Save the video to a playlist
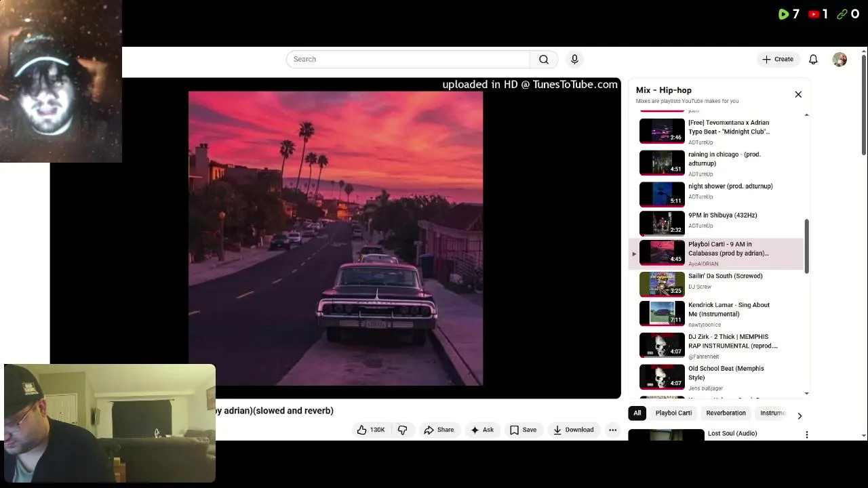Viewport: 868px width, 488px height. click(523, 430)
